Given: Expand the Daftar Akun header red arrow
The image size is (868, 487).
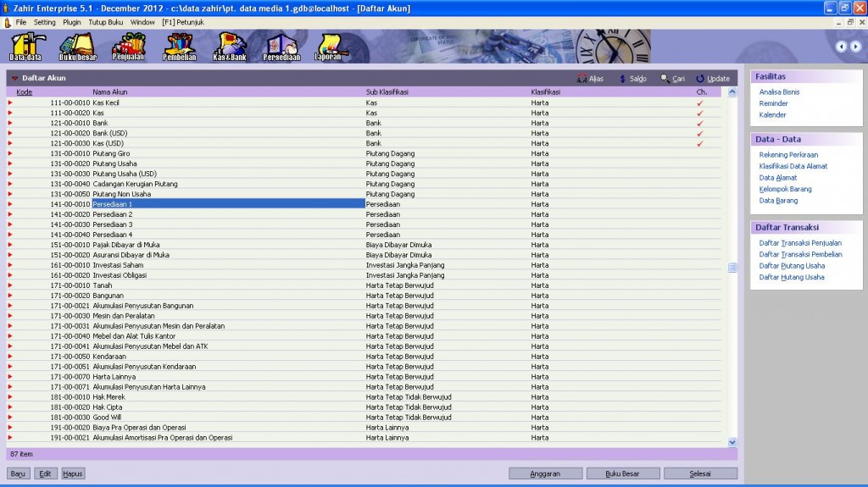Looking at the screenshot, I should [14, 79].
